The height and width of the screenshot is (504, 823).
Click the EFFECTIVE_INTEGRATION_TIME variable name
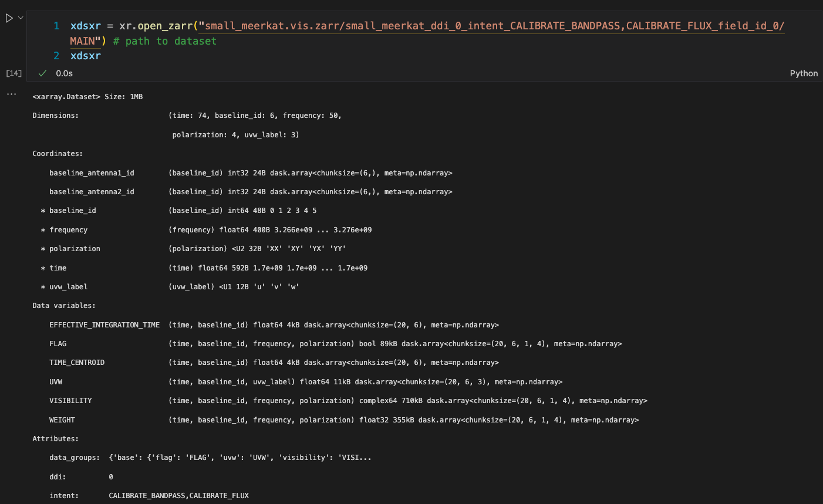104,325
